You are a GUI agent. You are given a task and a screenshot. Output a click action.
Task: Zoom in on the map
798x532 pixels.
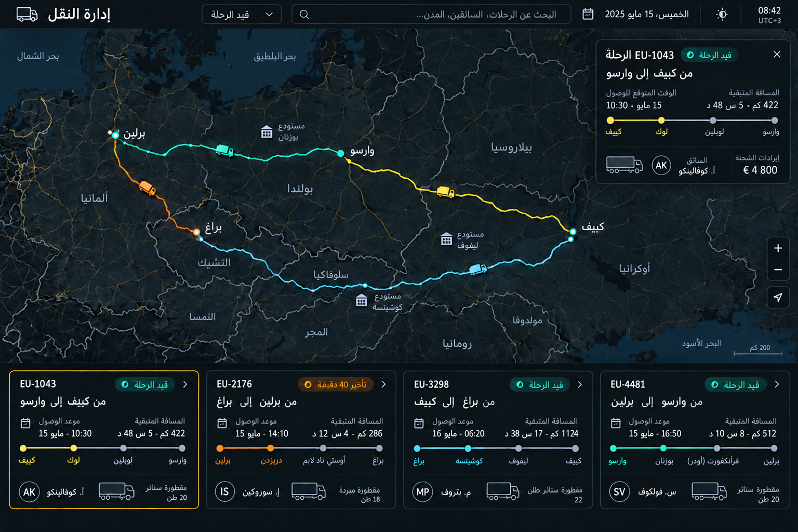(778, 248)
